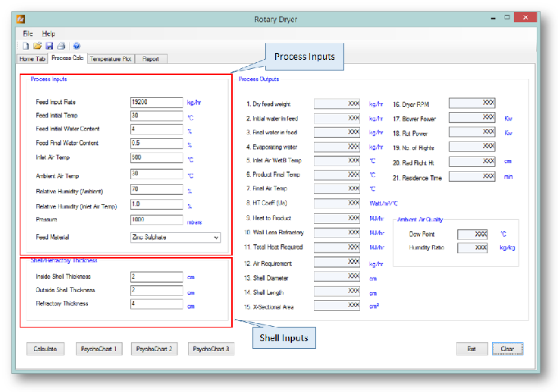Click the Print toolbar icon
This screenshot has width=558, height=392.
coord(61,46)
